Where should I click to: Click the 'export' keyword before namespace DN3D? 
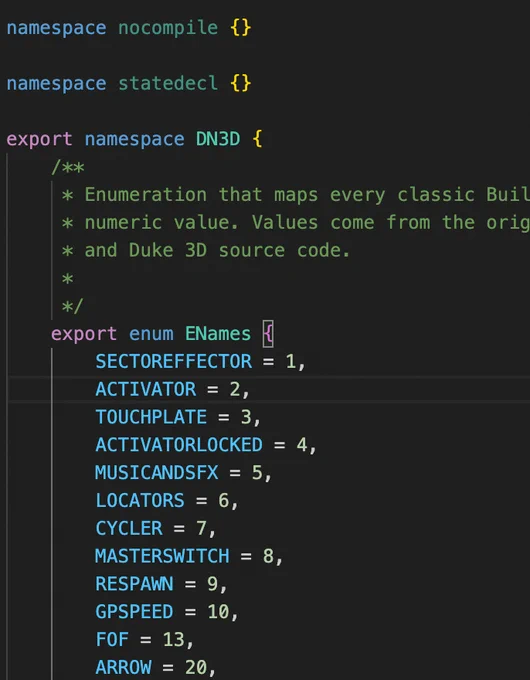39,139
